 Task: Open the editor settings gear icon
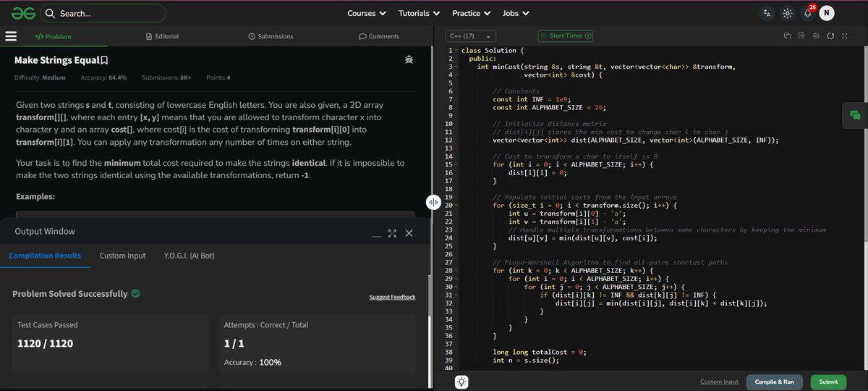[x=816, y=36]
